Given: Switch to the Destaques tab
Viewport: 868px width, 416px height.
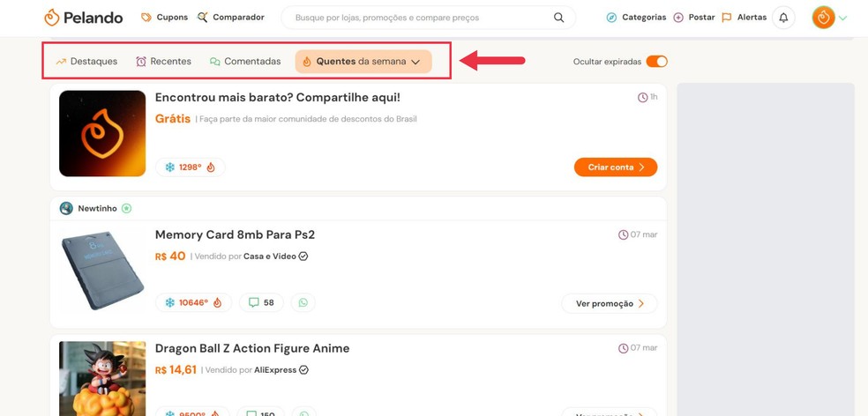Looking at the screenshot, I should click(x=86, y=62).
